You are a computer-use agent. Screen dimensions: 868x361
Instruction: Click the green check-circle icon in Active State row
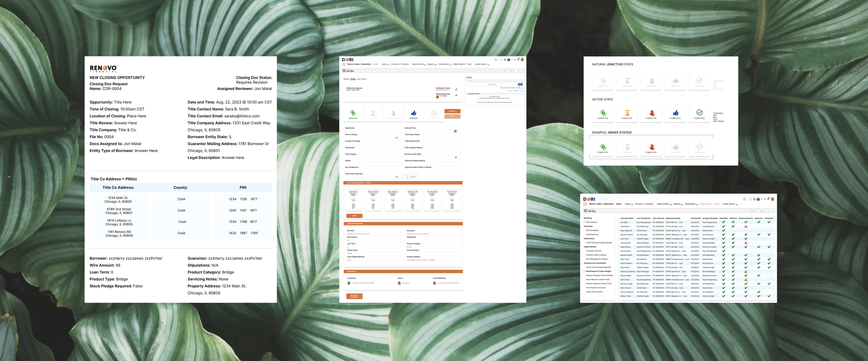pyautogui.click(x=699, y=112)
